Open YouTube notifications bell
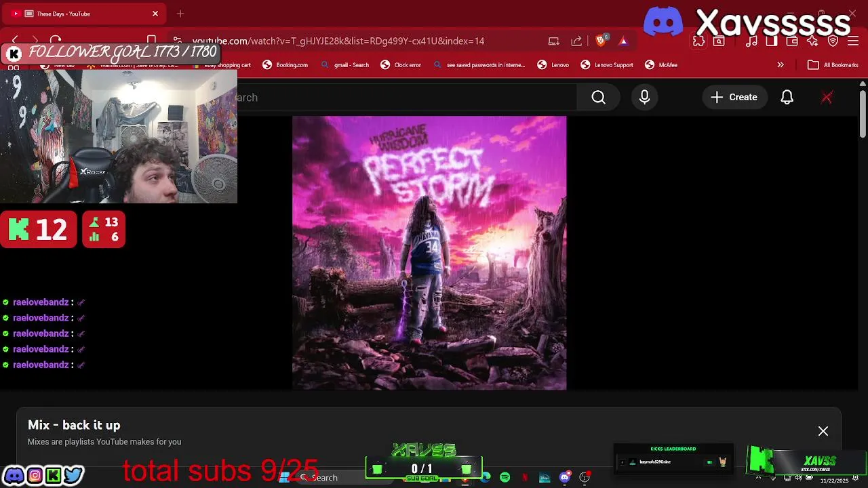Screen dimensions: 868x488 click(x=787, y=98)
